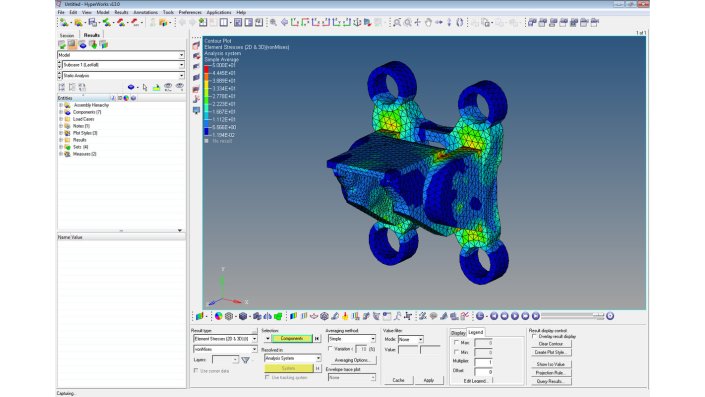Click the animation play button

pos(515,316)
